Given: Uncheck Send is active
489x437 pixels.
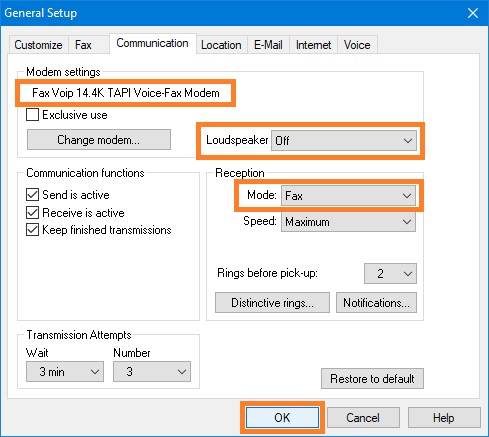Looking at the screenshot, I should click(x=32, y=195).
